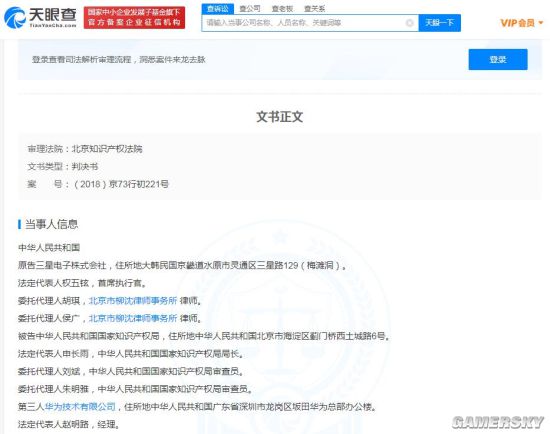Open the law firm link in the 侯广 row
This screenshot has height=434, width=550.
(133, 318)
